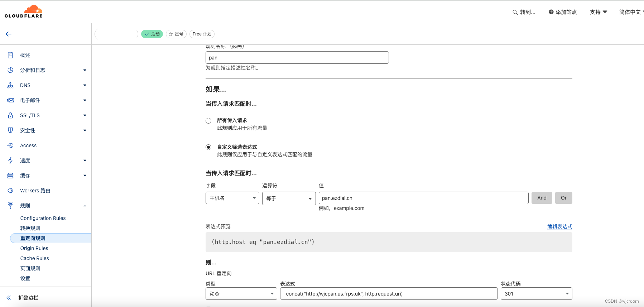Expand the 速度 menu arrow
The height and width of the screenshot is (307, 644).
[x=85, y=160]
